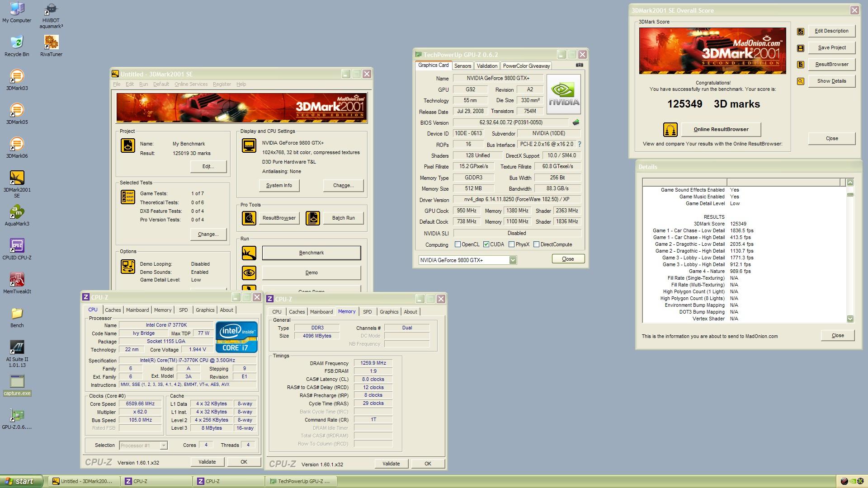
Task: Open the Processor #1 selection dropdown in CPU-Z
Action: pyautogui.click(x=164, y=446)
